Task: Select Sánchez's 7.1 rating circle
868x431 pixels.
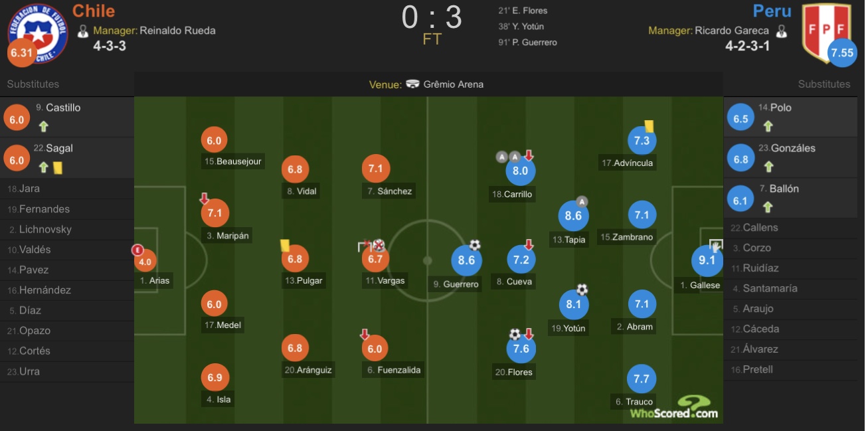Action: [375, 169]
